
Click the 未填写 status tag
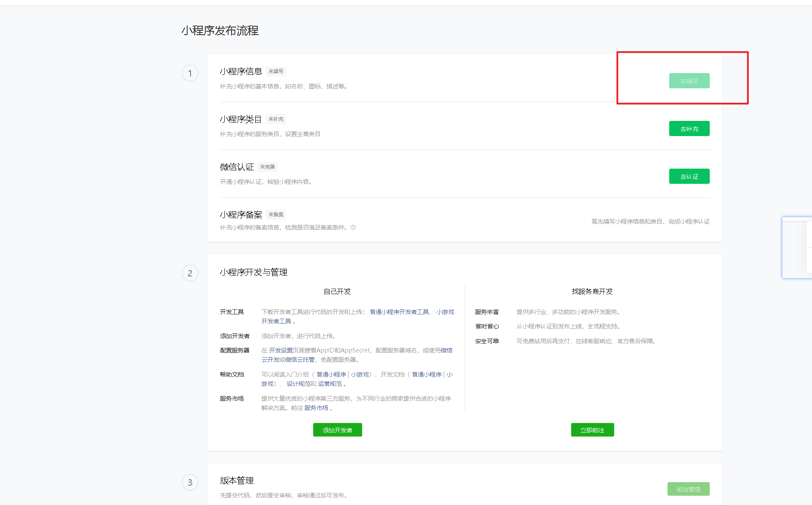pyautogui.click(x=276, y=71)
